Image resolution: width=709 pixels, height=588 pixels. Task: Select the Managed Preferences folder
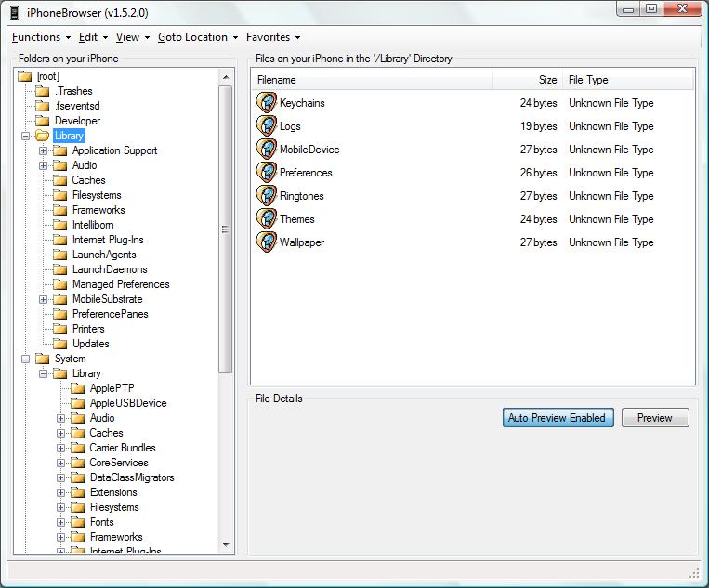pos(121,284)
